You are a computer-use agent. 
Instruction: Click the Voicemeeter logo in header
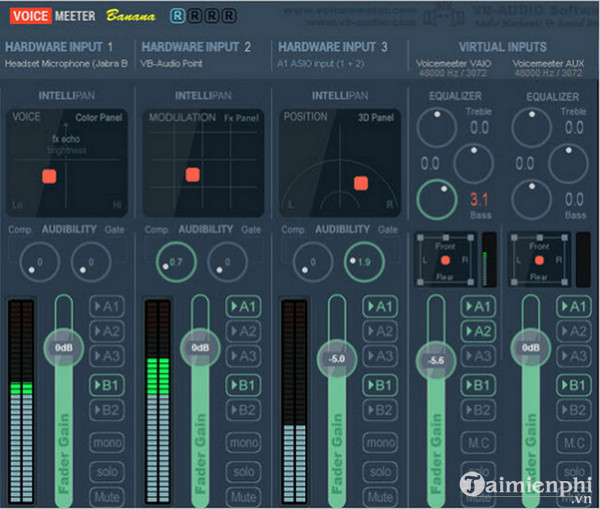tap(53, 16)
